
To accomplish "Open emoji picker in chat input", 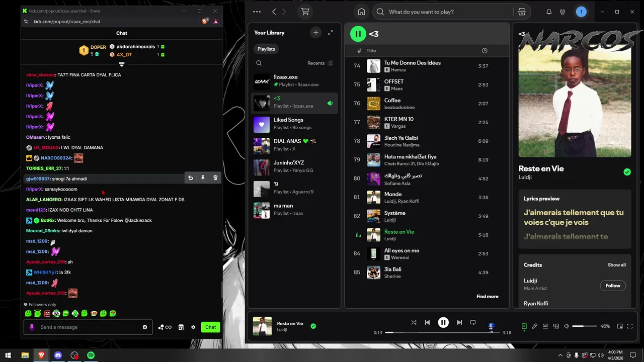I will tap(145, 327).
